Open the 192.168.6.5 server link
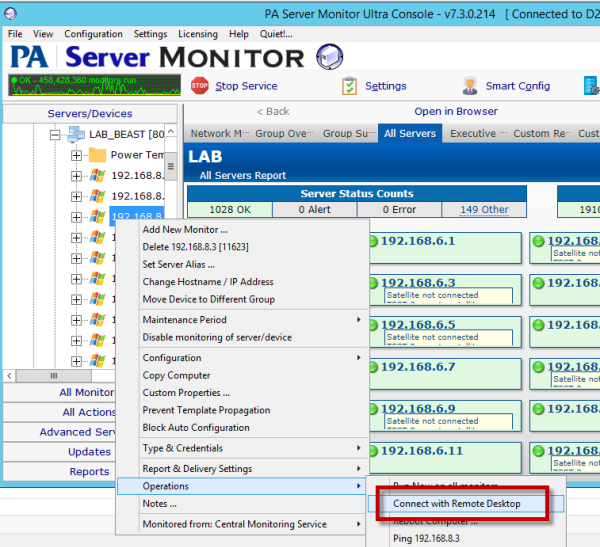The height and width of the screenshot is (547, 600). click(418, 325)
